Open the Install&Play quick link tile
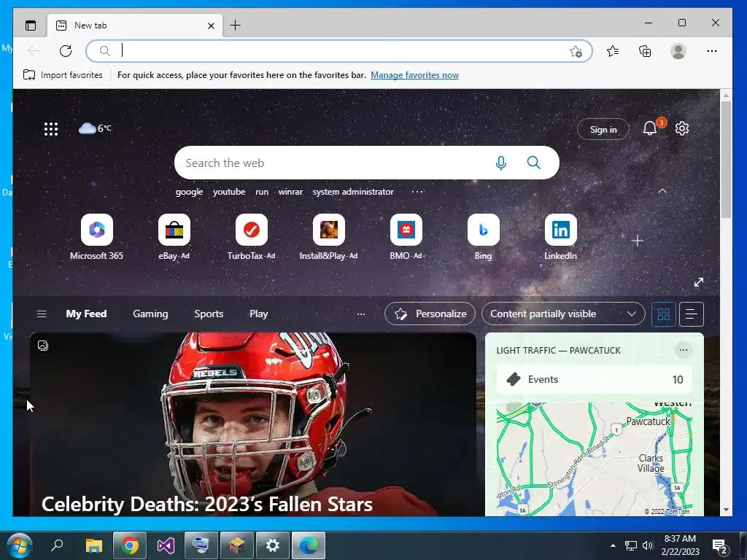Image resolution: width=747 pixels, height=560 pixels. (x=329, y=237)
